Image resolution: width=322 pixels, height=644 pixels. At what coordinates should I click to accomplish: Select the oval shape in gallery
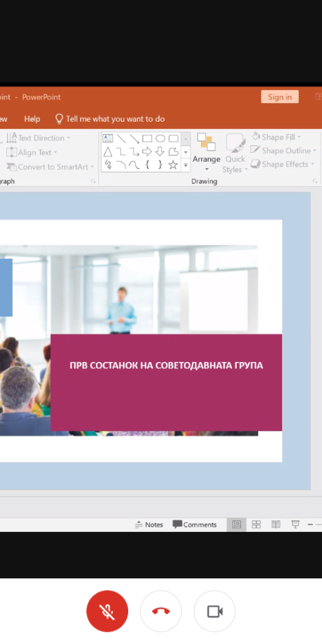(160, 138)
